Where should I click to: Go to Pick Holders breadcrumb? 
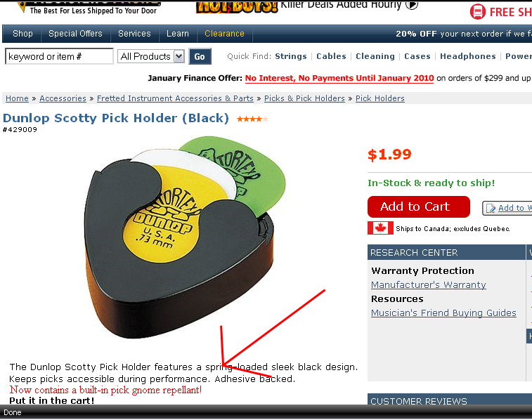tap(380, 98)
